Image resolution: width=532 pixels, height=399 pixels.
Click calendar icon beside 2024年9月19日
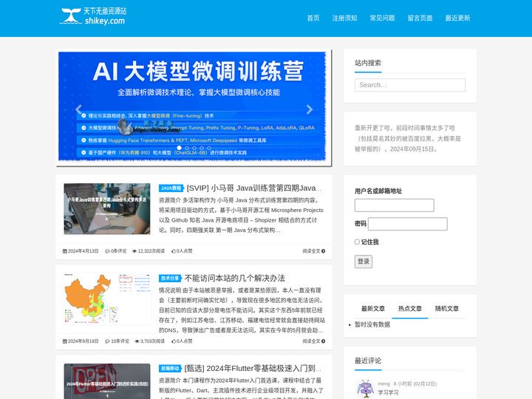[x=65, y=341]
